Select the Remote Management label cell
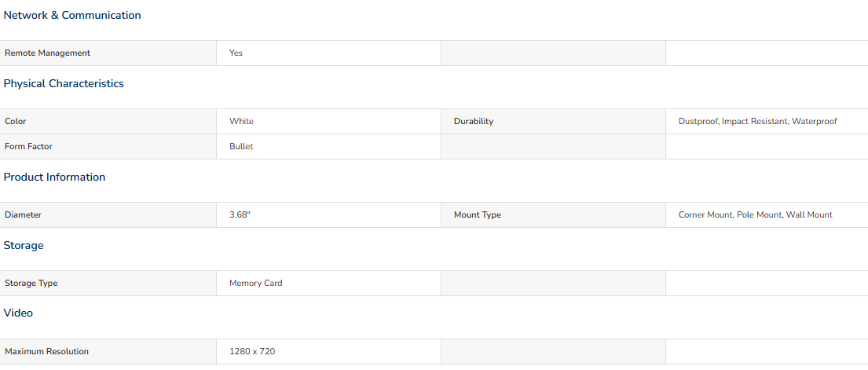Screen dimensions: 868x370 [x=108, y=53]
